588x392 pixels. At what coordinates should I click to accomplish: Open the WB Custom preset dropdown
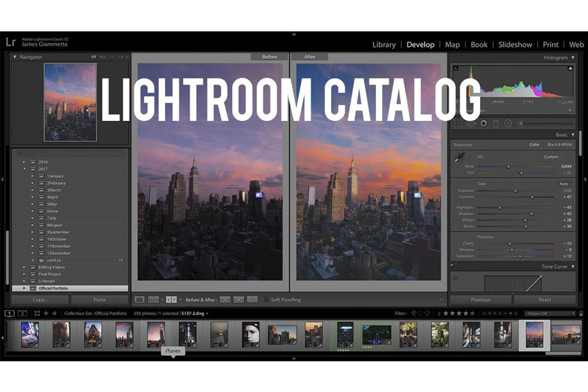coord(554,157)
